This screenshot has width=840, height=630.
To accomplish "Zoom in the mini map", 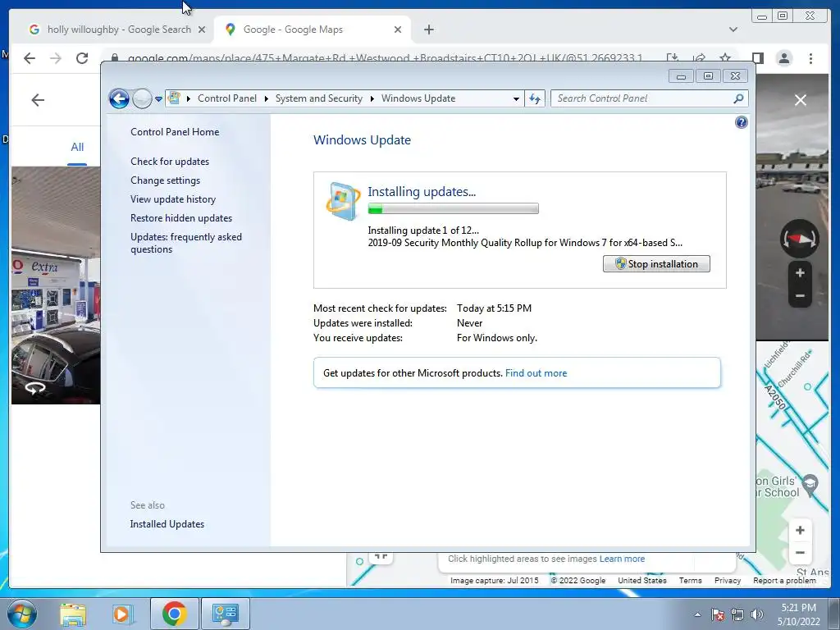I will [x=800, y=531].
